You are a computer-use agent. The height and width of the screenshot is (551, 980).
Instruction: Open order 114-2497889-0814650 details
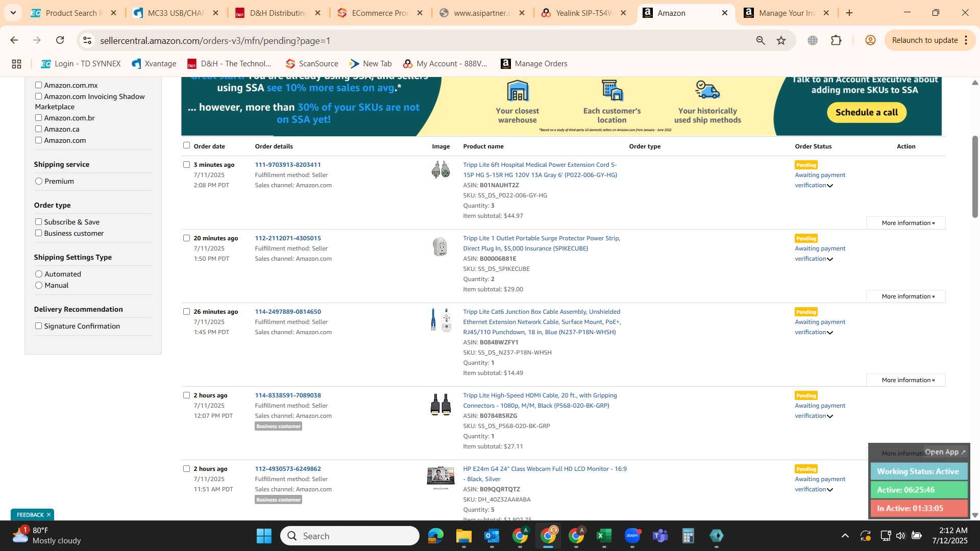click(x=288, y=312)
